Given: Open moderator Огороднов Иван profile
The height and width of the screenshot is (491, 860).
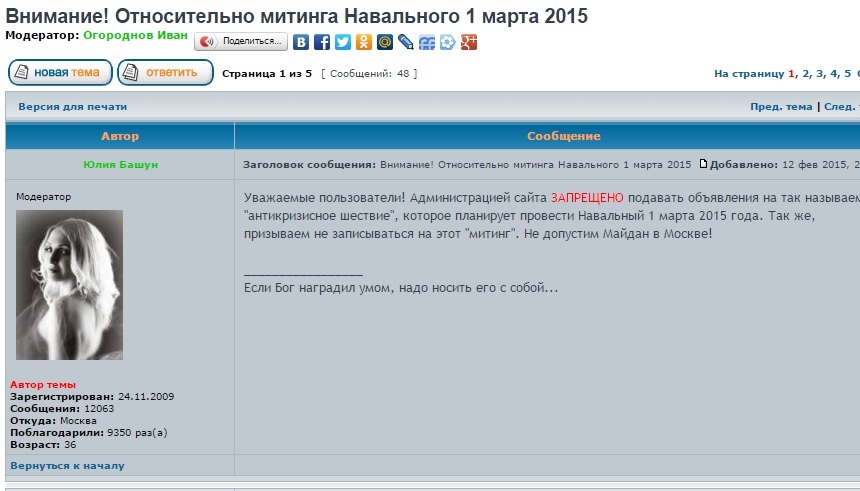Looking at the screenshot, I should 135,35.
